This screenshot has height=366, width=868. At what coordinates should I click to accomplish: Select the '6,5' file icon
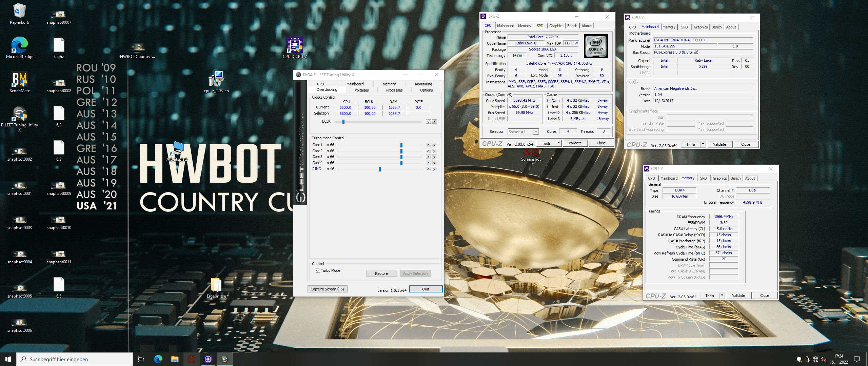click(59, 287)
